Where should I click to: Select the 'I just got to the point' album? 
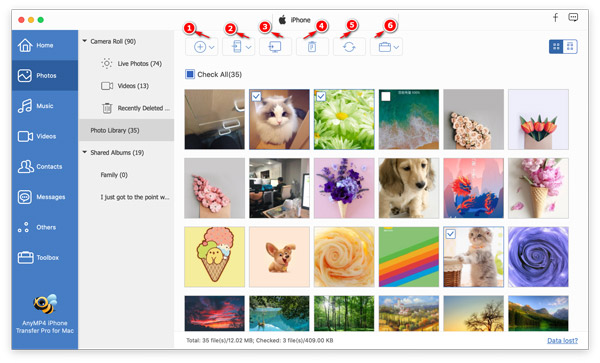[126, 197]
